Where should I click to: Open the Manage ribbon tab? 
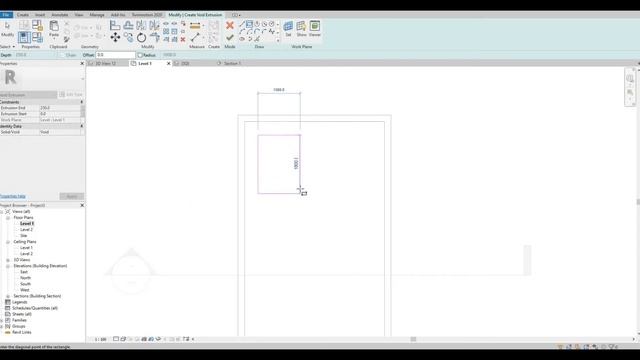click(97, 15)
